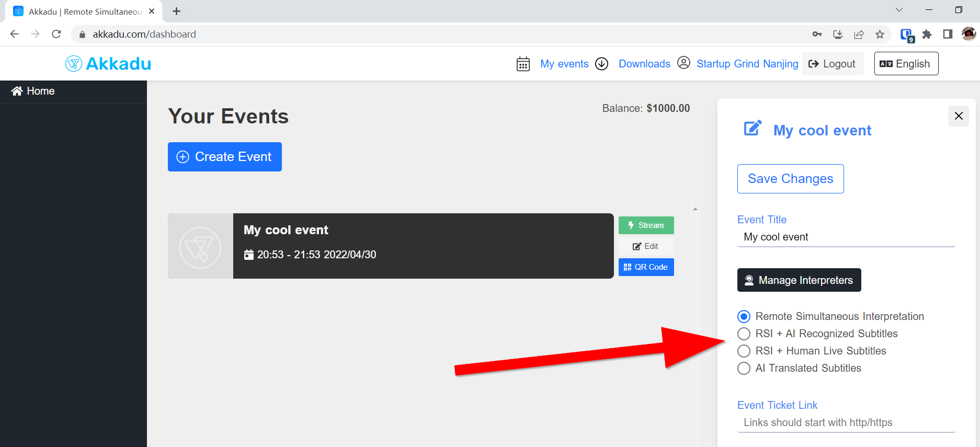The image size is (980, 447).
Task: Click the 20:53 - 21:53 2022/04/30 event time
Action: pos(316,255)
